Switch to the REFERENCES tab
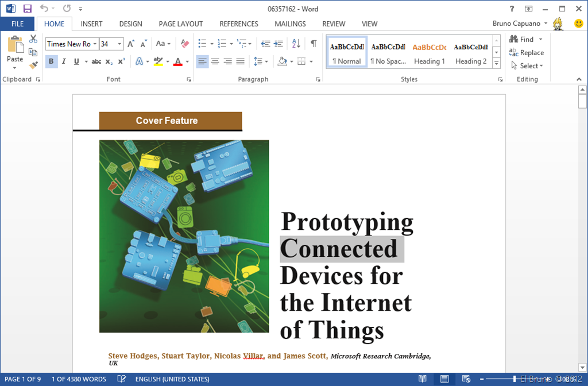Screen dimensions: 588x386 239,24
